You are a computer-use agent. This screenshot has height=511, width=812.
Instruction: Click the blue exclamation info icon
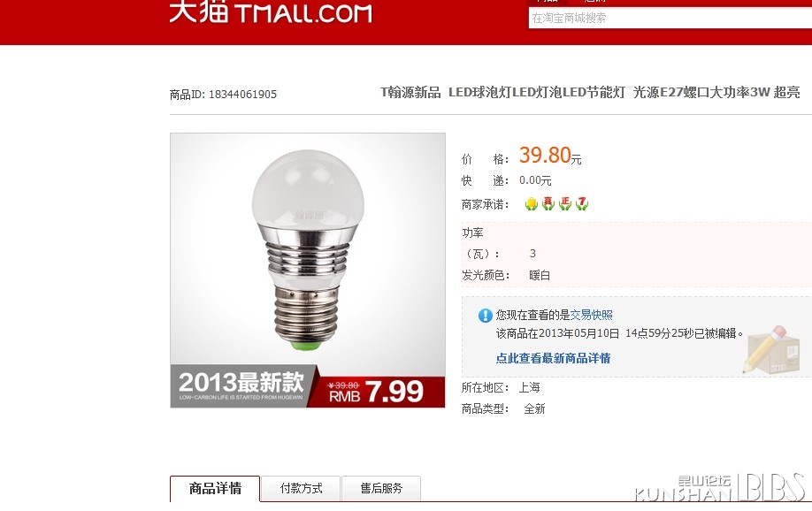coord(486,316)
